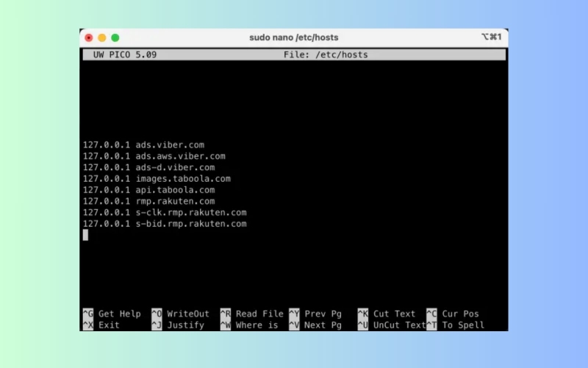588x368 pixels.
Task: Click the window title sudo nano /etc/hosts
Action: [293, 38]
